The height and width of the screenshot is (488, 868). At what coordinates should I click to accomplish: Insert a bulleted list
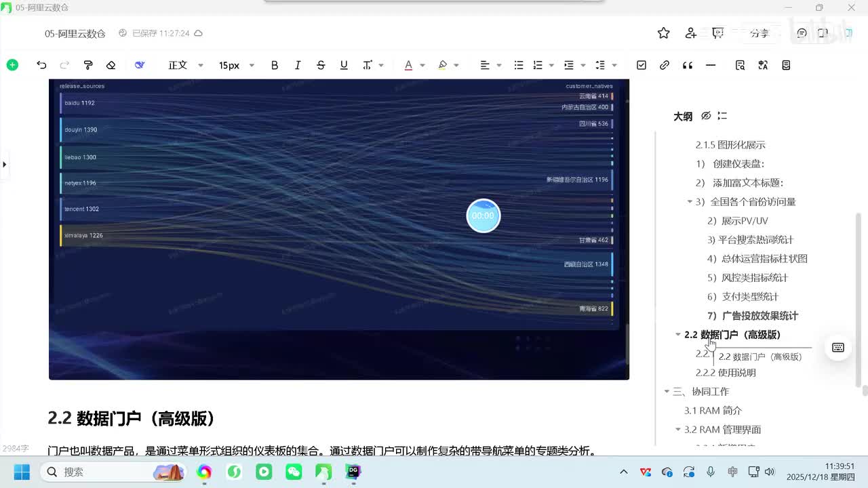tap(519, 65)
